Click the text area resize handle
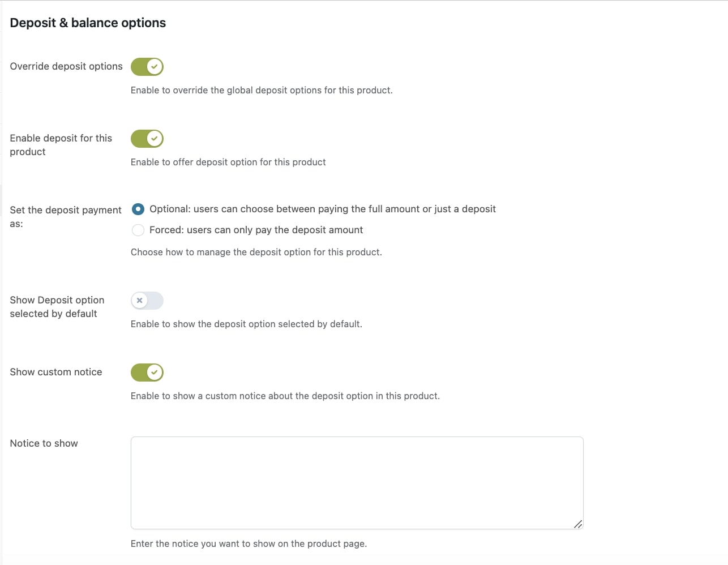Image resolution: width=728 pixels, height=565 pixels. (578, 524)
